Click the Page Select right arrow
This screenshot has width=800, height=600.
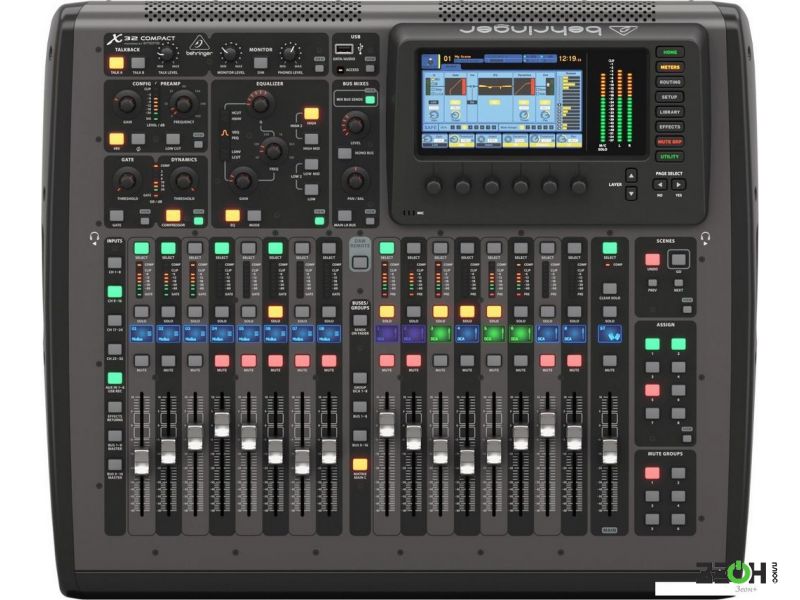(x=678, y=184)
